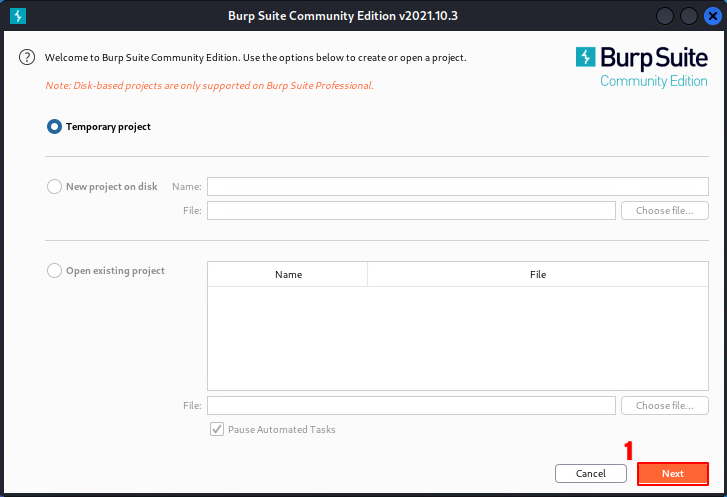Image resolution: width=727 pixels, height=497 pixels.
Task: Toggle the Pause Automated Tasks checkbox
Action: [216, 429]
